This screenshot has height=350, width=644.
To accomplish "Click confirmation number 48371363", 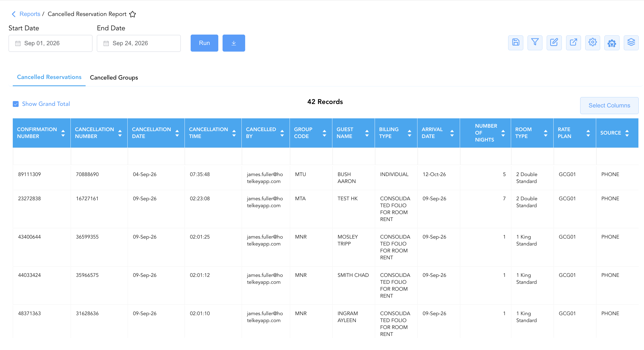I will pos(30,314).
